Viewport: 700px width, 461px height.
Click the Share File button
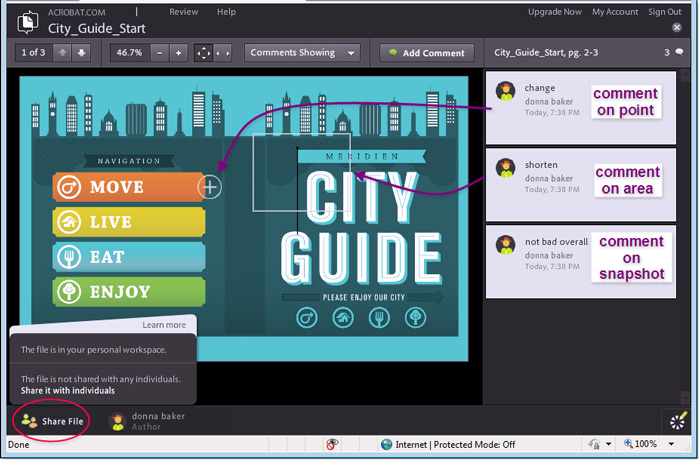click(53, 421)
